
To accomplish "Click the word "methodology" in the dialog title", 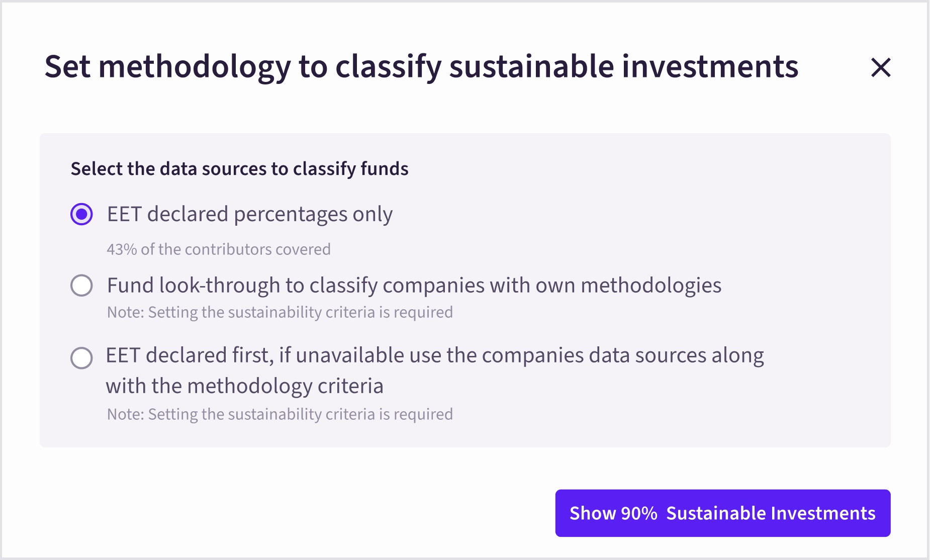I will 195,67.
